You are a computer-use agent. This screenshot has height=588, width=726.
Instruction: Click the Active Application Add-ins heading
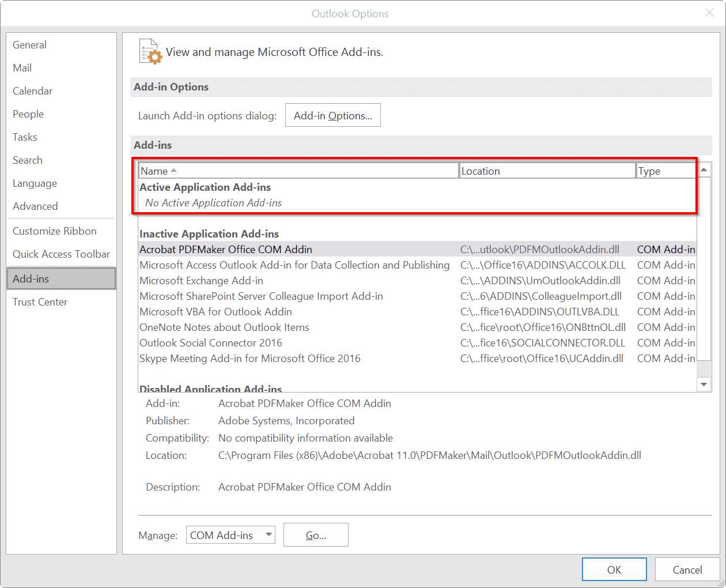[x=205, y=187]
